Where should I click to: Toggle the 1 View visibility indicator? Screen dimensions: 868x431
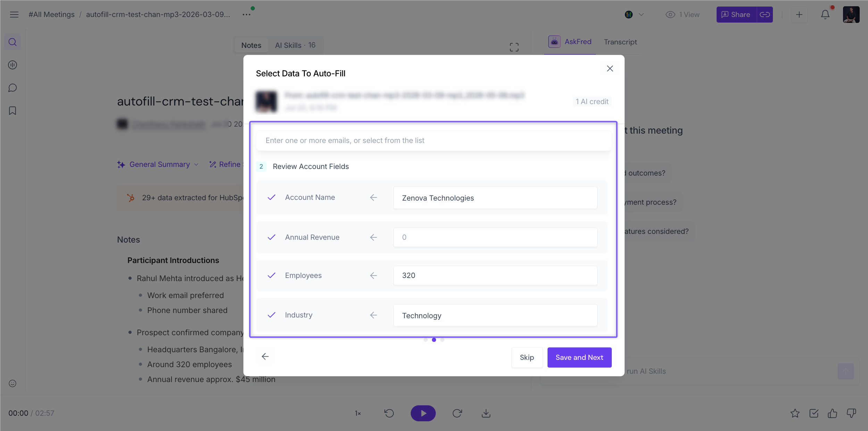683,15
